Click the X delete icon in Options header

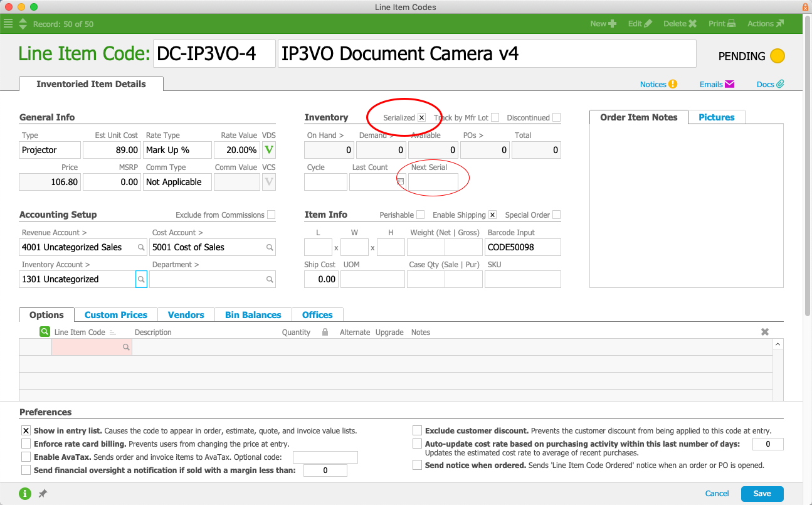tap(765, 332)
